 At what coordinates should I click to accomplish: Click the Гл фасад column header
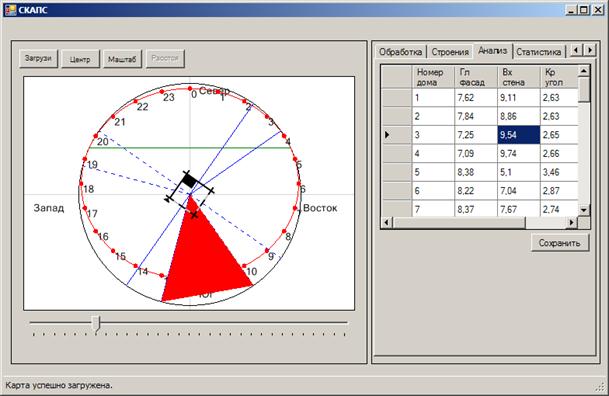pos(476,77)
